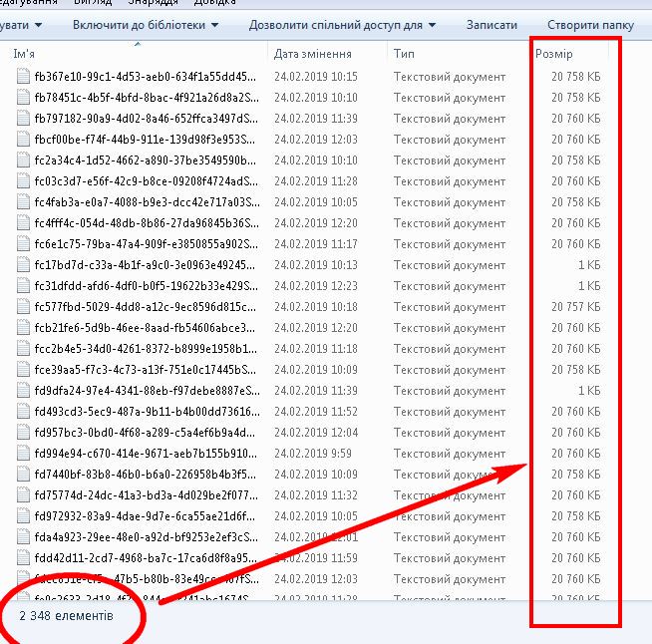Click file name fd493cd3-5ec9-487a-9b11
Image resolution: width=652 pixels, height=644 pixels.
148,412
